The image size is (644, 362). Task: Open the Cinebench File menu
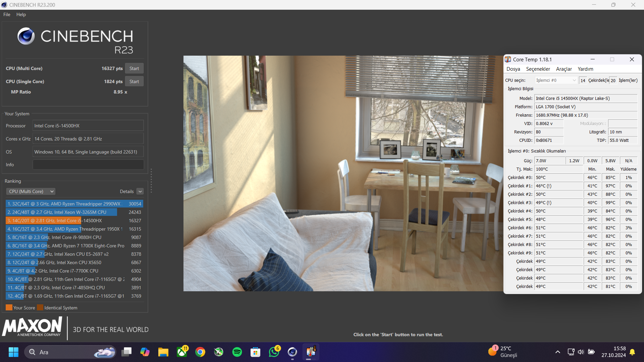pos(7,14)
